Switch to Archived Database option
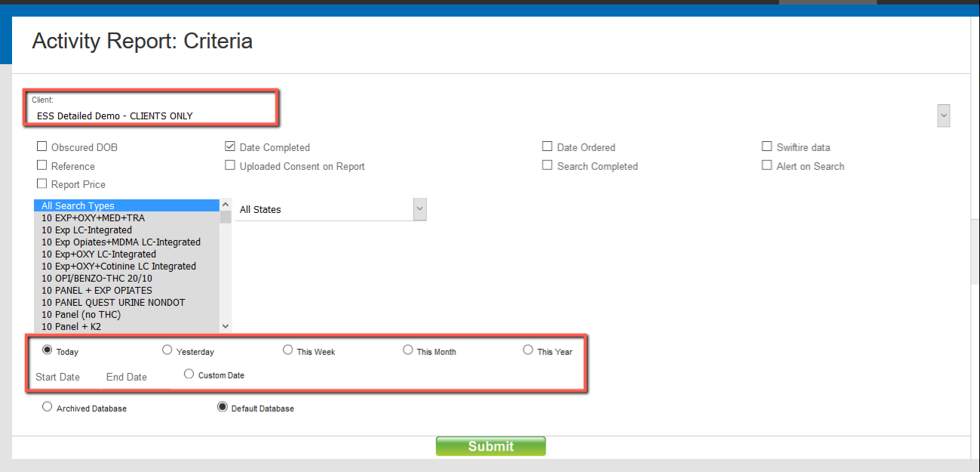 point(48,406)
